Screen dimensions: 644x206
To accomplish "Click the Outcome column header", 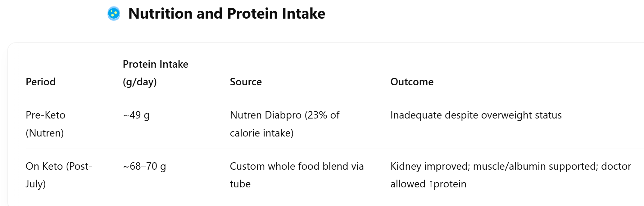I will (x=412, y=82).
